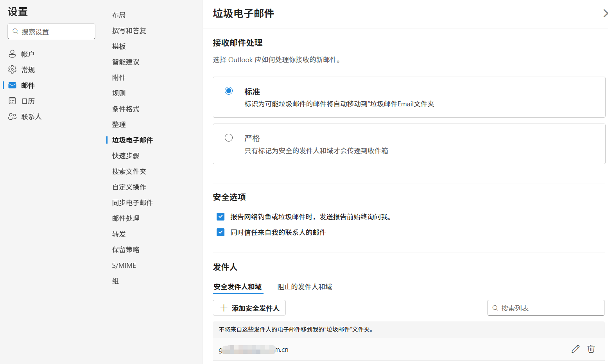The height and width of the screenshot is (364, 608).
Task: Toggle 同时信任来自我的联系人的邮件 checkbox
Action: click(221, 232)
